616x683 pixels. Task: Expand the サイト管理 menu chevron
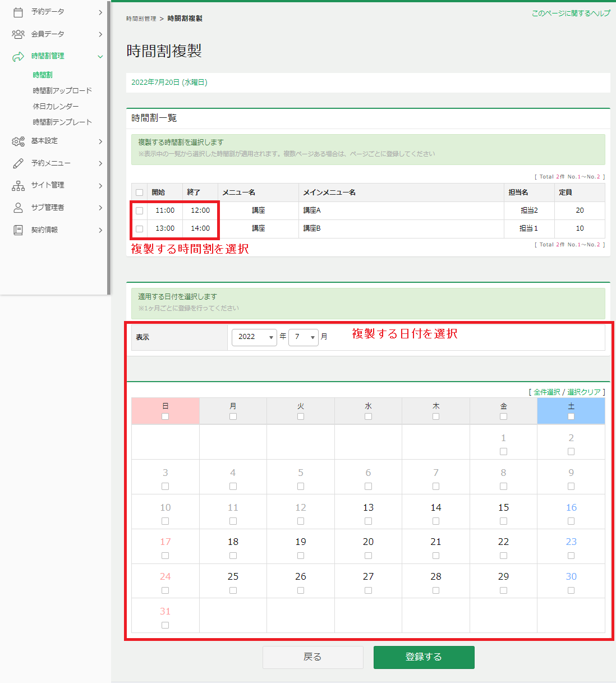(x=100, y=185)
